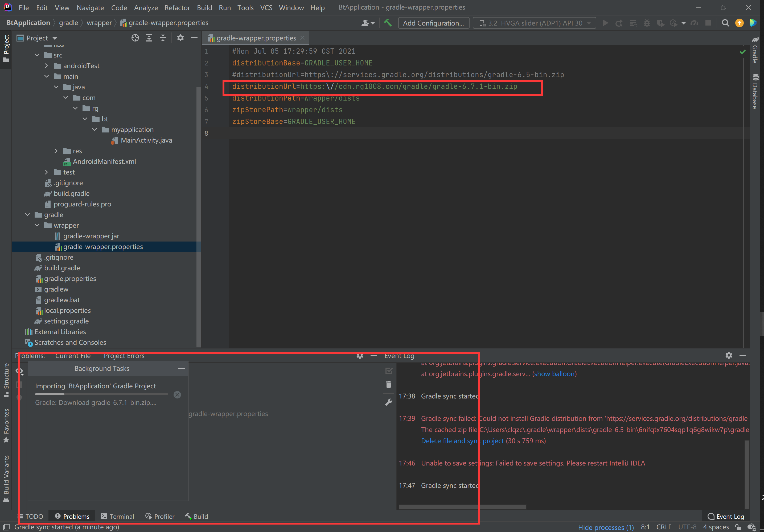Click the wrapper breadcrumb in navigation bar
764x532 pixels.
point(99,23)
